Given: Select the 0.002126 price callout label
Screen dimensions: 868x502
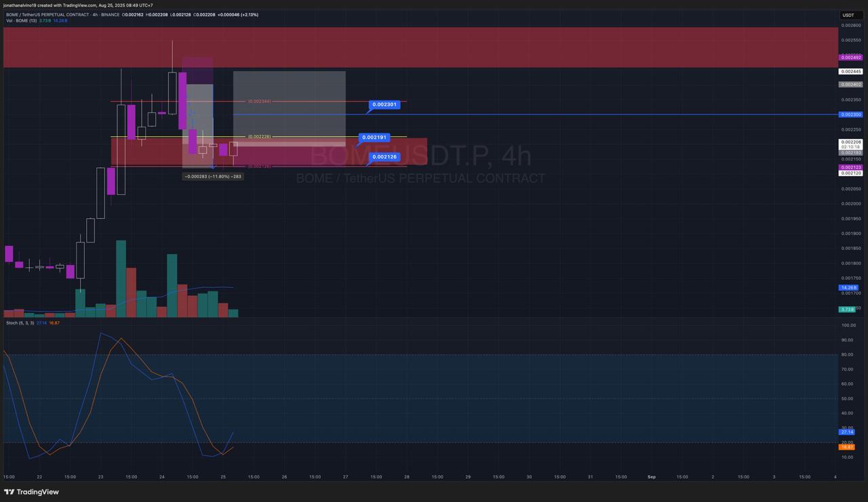Looking at the screenshot, I should click(x=384, y=157).
